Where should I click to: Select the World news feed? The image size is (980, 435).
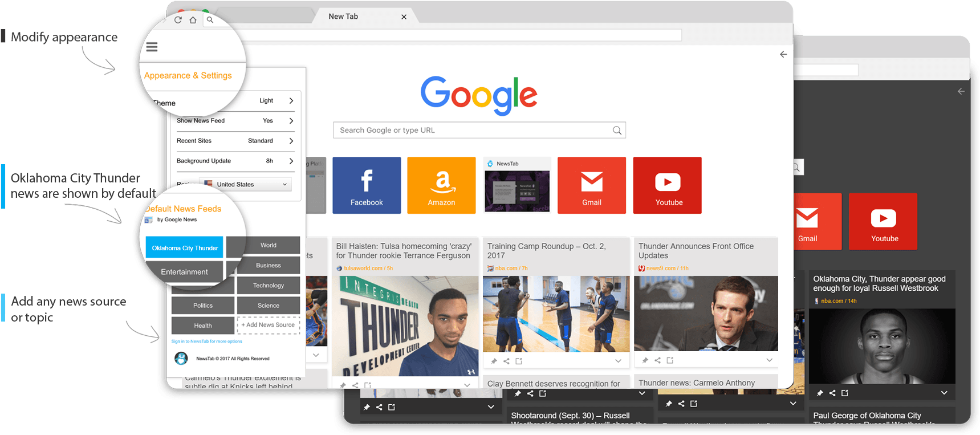[x=268, y=245]
